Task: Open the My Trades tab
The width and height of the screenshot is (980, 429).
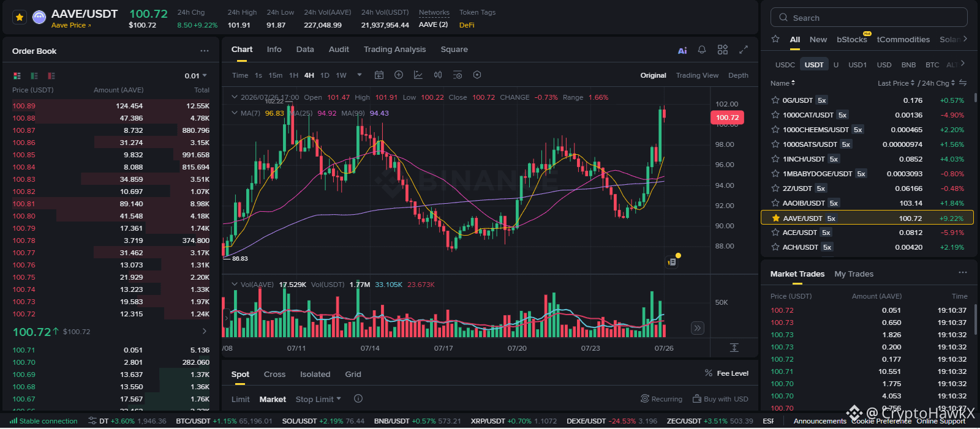Action: point(854,274)
